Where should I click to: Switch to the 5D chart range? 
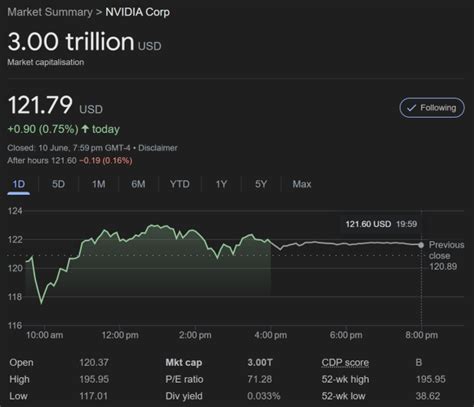point(58,184)
